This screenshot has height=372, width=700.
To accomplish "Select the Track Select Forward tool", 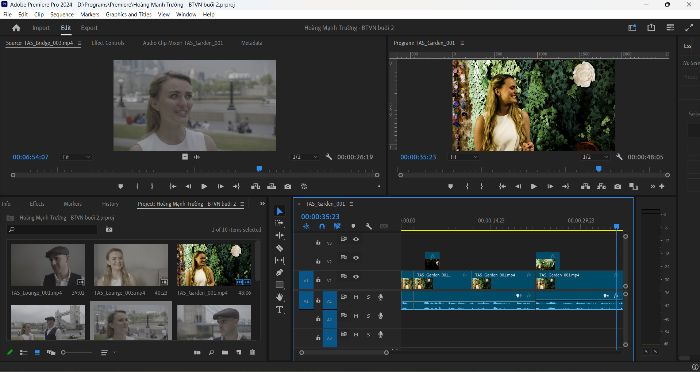I will pyautogui.click(x=279, y=223).
